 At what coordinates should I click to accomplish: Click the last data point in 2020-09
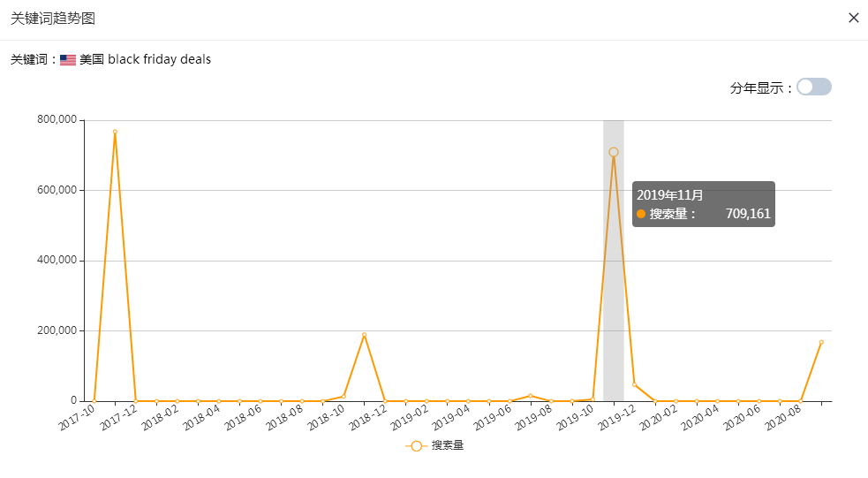821,342
